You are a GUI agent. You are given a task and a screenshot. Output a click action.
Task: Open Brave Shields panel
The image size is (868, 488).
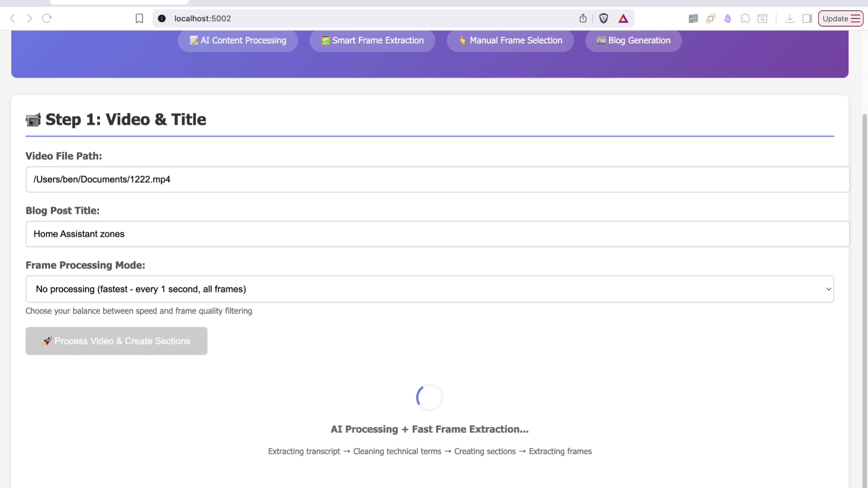604,19
